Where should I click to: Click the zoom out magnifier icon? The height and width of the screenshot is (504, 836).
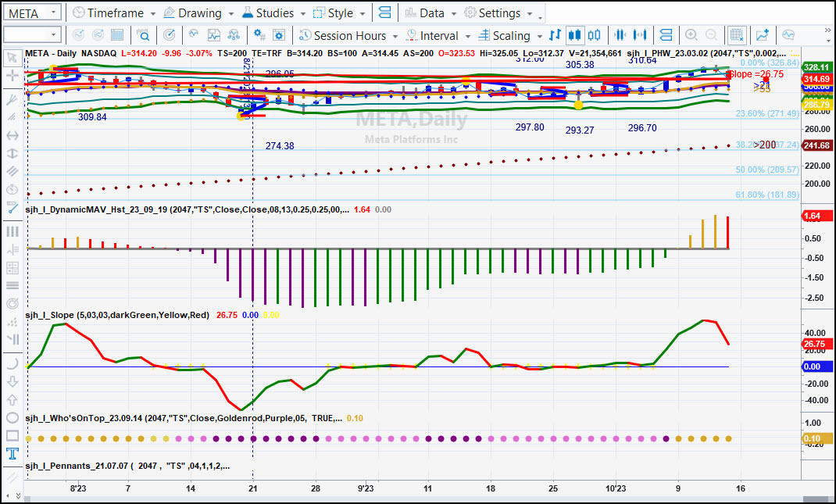pos(711,35)
